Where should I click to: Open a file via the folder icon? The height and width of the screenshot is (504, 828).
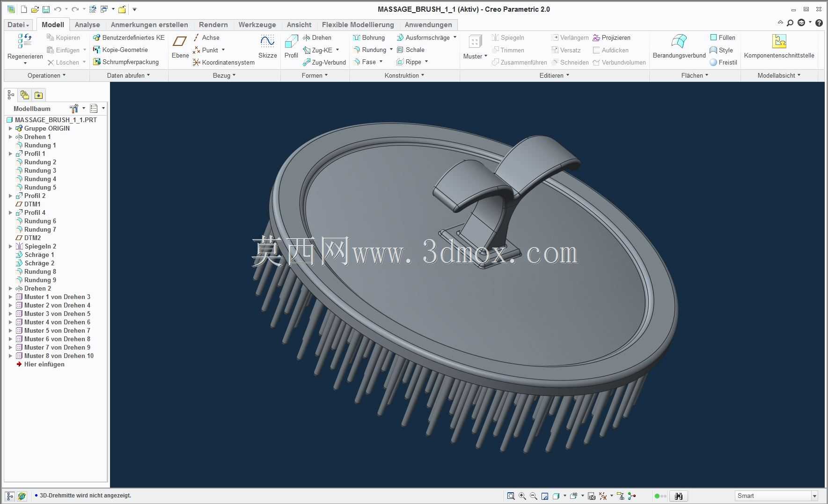coord(35,9)
